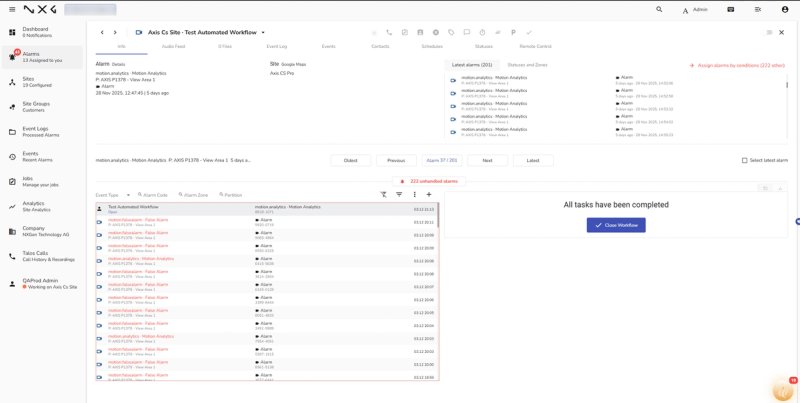The image size is (800, 403).
Task: Switch to the Event Log tab
Action: click(x=277, y=46)
